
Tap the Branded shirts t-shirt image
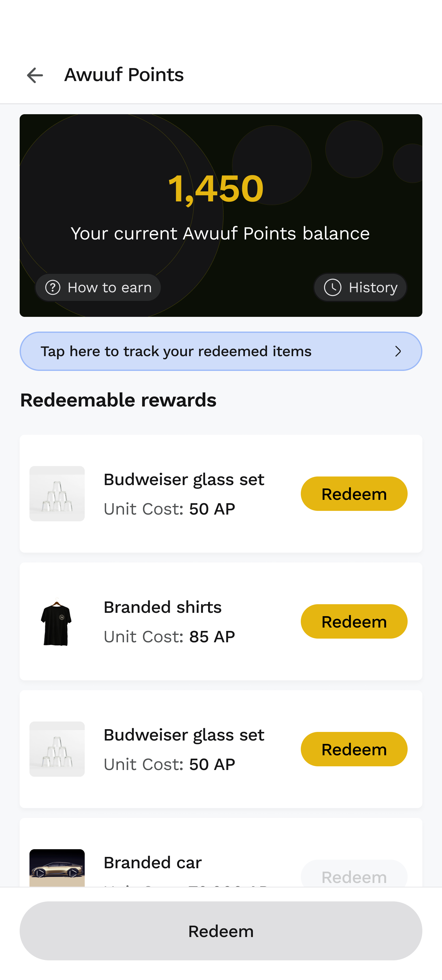coord(57,622)
